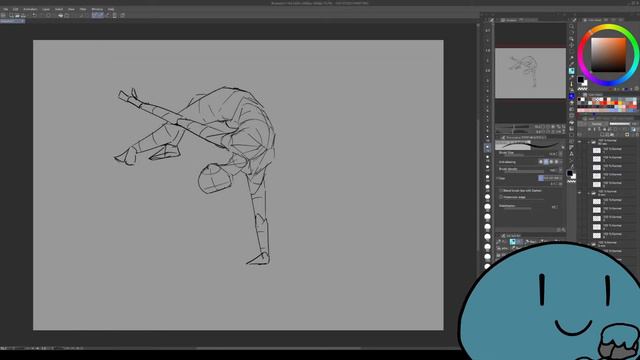
Task: Pick green on the hue ring
Action: (x=634, y=41)
